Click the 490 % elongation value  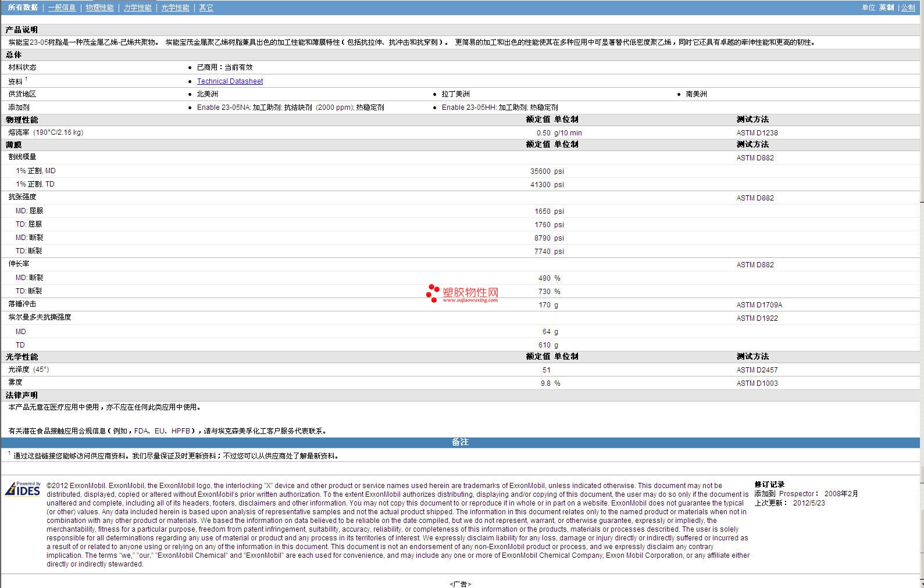pyautogui.click(x=549, y=278)
